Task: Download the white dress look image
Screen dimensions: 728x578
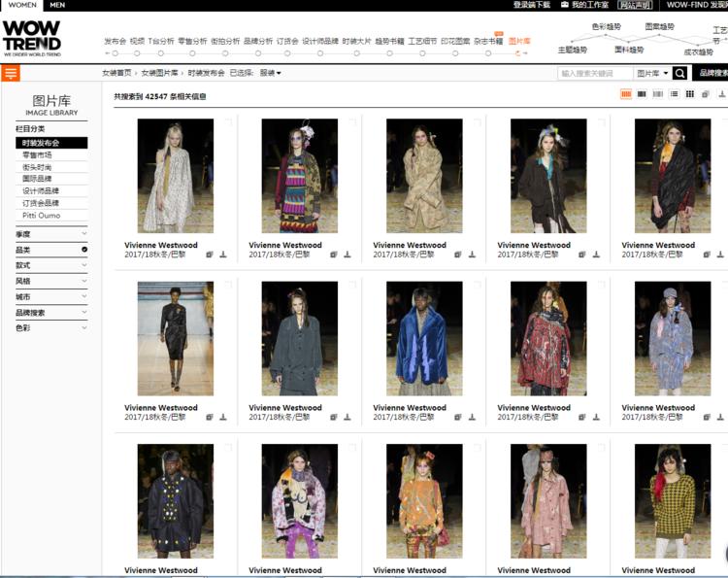Action: 223,255
